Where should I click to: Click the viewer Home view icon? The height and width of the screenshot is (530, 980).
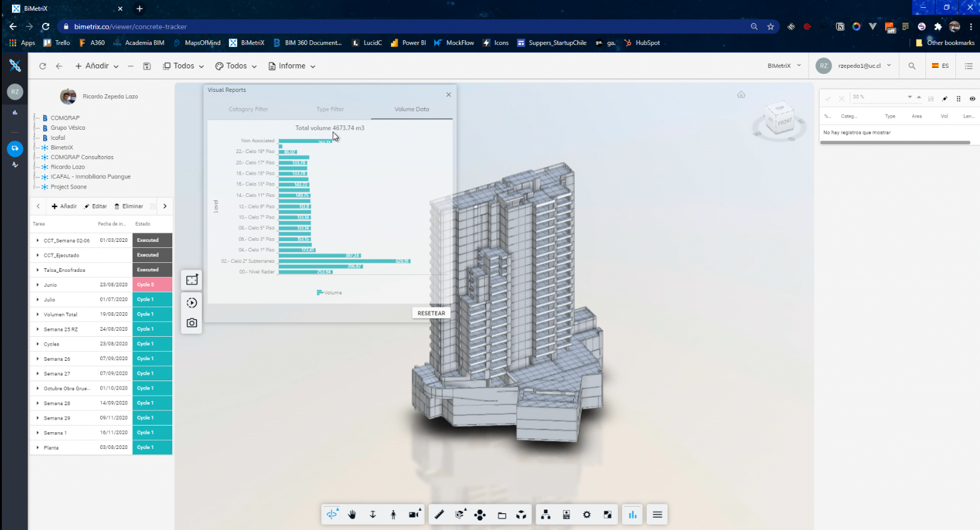[x=742, y=95]
